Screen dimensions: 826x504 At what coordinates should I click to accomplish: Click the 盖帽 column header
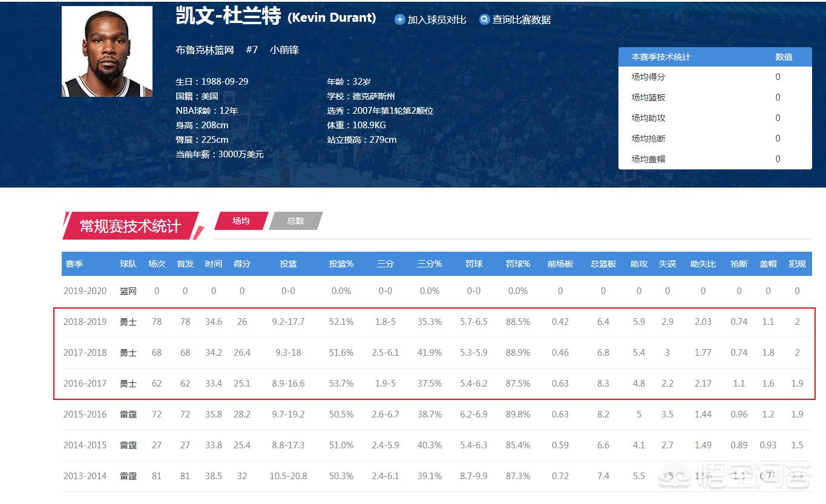tap(768, 264)
